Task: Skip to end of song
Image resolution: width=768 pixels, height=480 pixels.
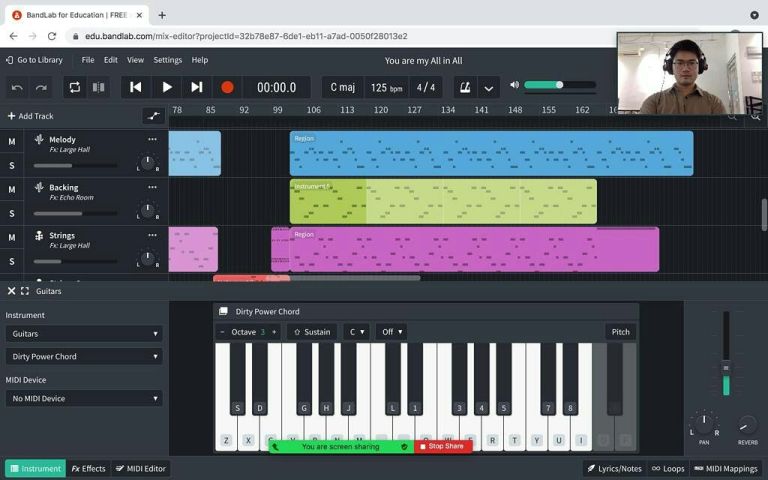Action: 197,87
